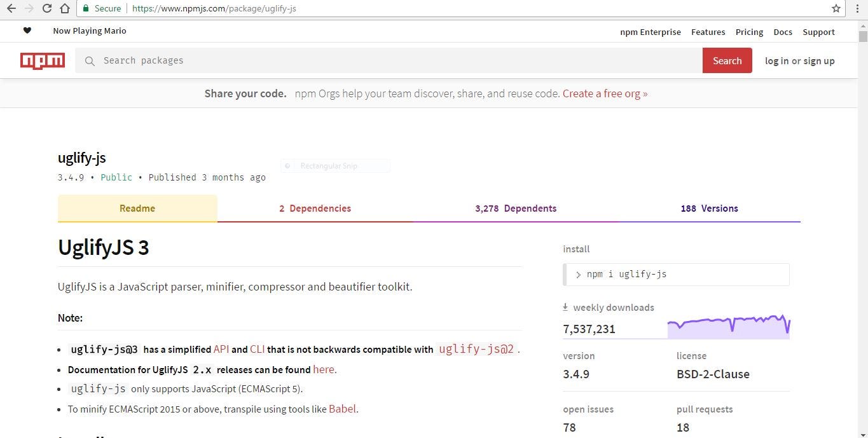Follow the Babel link
Screen dimensions: 868x438
click(342, 409)
